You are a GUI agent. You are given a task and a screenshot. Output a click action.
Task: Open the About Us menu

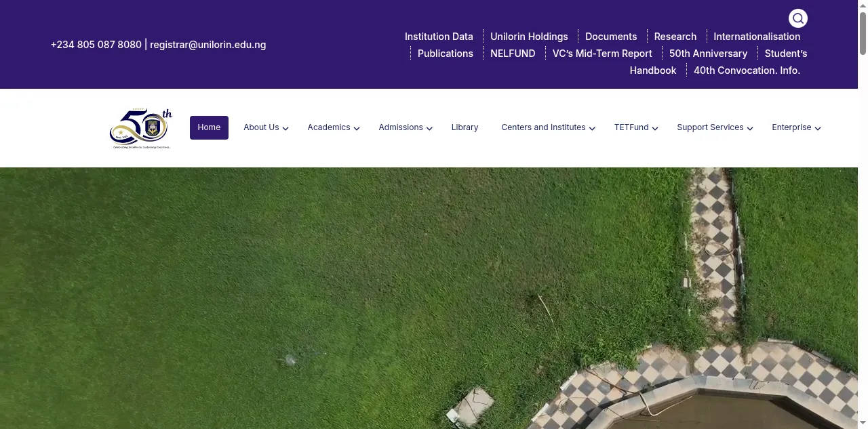click(x=261, y=127)
